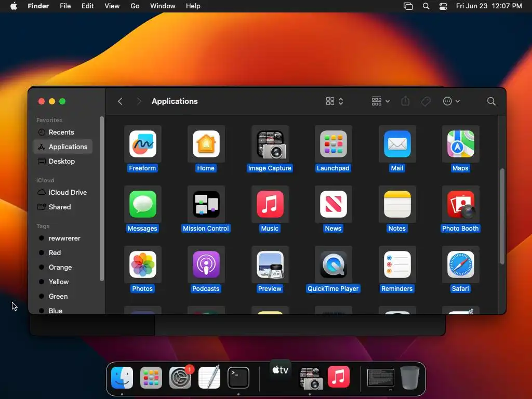
Task: Open System Settings from the Dock
Action: tap(180, 377)
